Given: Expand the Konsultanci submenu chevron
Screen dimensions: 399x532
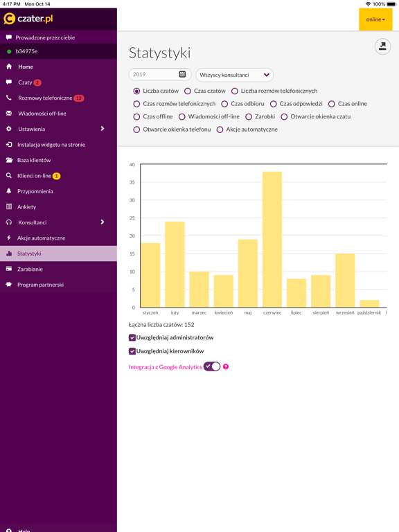Looking at the screenshot, I should (x=103, y=222).
